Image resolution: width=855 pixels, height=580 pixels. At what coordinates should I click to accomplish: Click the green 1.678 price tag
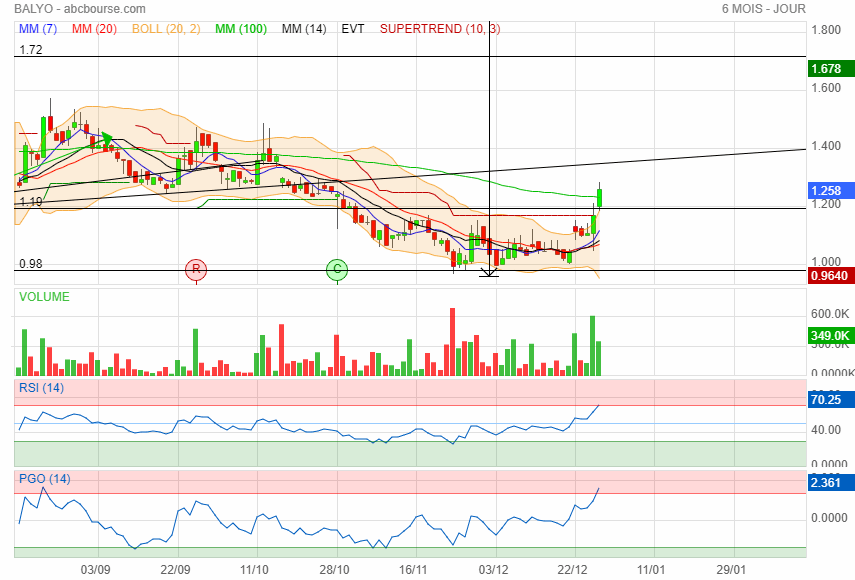click(x=831, y=69)
